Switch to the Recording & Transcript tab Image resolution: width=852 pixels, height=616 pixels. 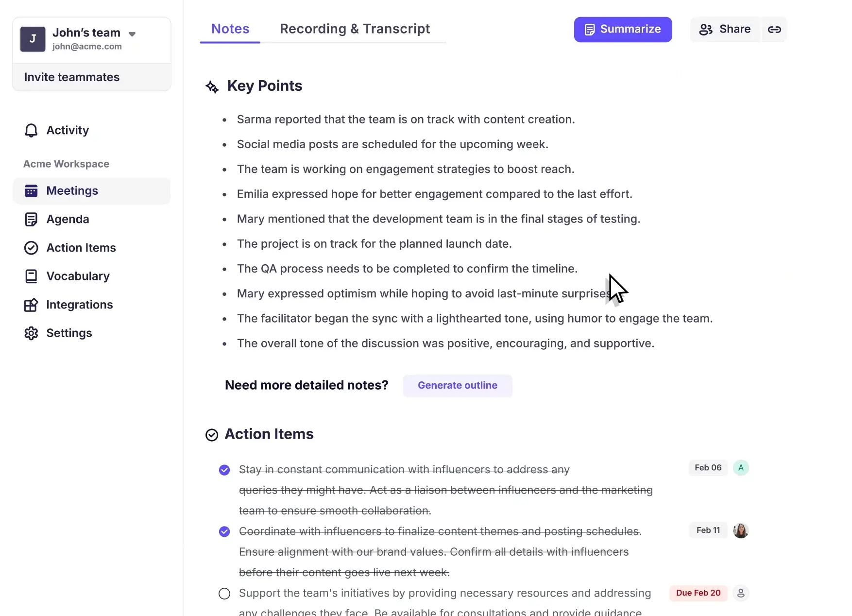[355, 29]
